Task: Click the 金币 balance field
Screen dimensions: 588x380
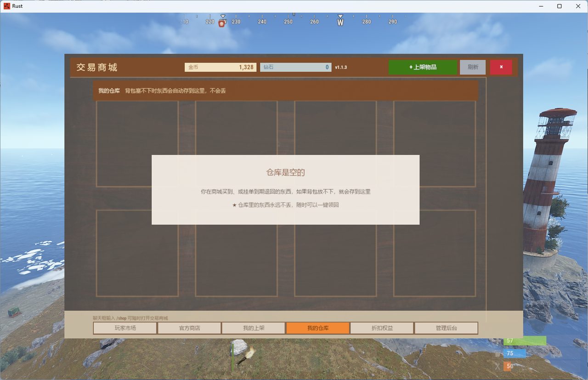Action: click(x=220, y=67)
